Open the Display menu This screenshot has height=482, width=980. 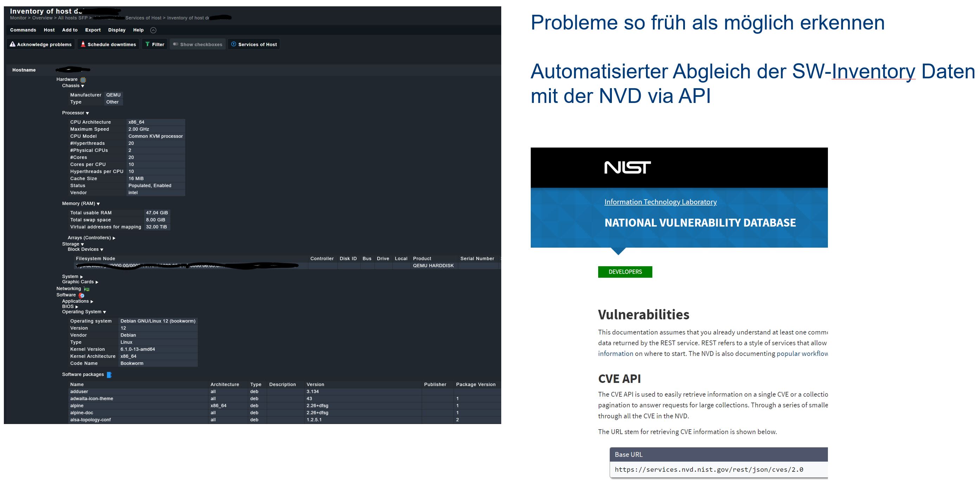[117, 30]
